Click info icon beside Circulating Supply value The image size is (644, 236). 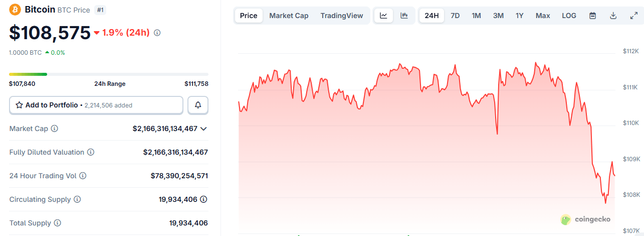tap(203, 199)
